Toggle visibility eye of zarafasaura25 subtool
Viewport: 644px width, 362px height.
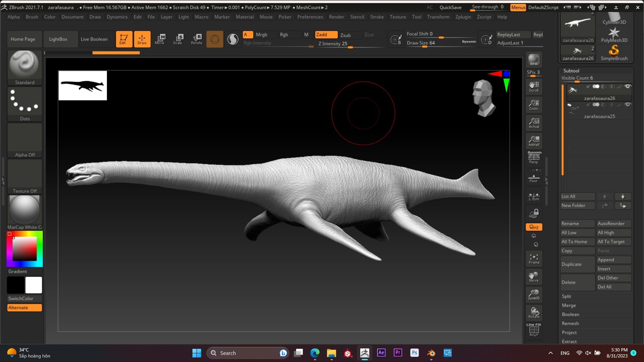628,105
